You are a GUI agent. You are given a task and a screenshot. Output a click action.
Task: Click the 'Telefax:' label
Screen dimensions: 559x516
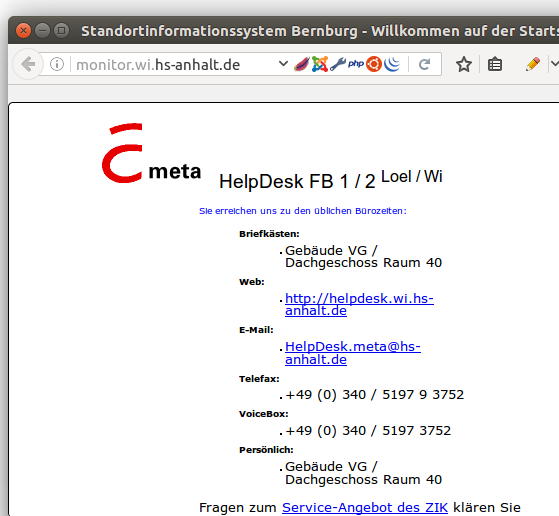259,379
